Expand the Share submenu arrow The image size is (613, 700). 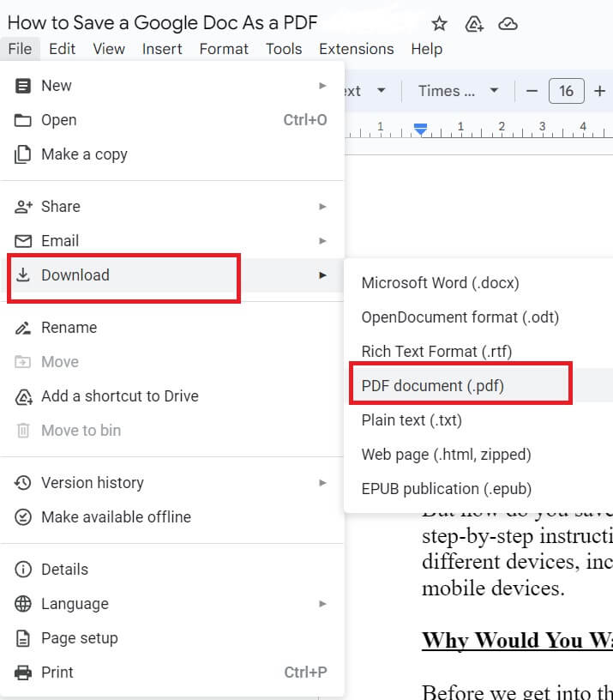click(322, 207)
